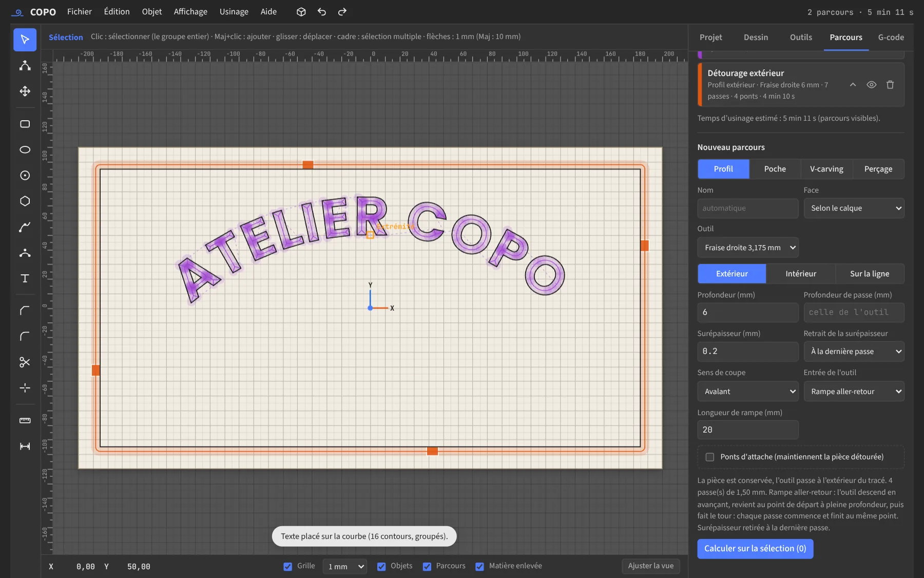Open Retrait de la surépaisseur dropdown
This screenshot has width=924, height=578.
(x=854, y=351)
